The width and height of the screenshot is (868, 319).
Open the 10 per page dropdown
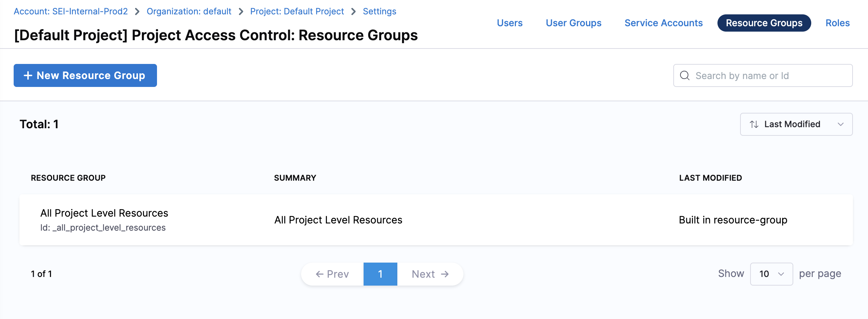(x=771, y=274)
